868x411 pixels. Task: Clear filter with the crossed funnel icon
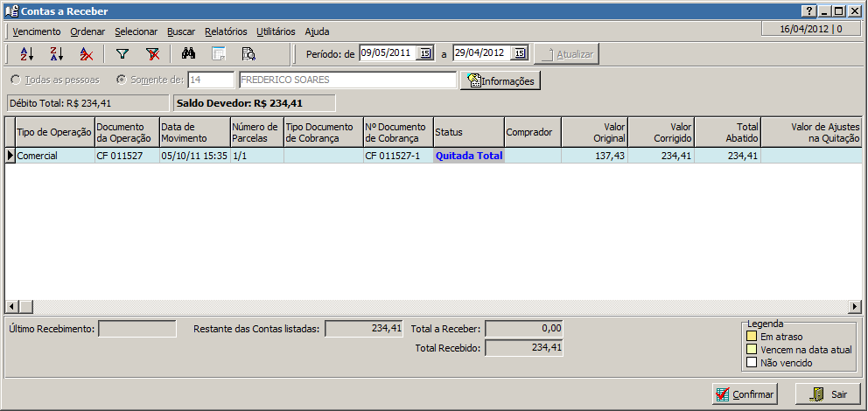[152, 54]
